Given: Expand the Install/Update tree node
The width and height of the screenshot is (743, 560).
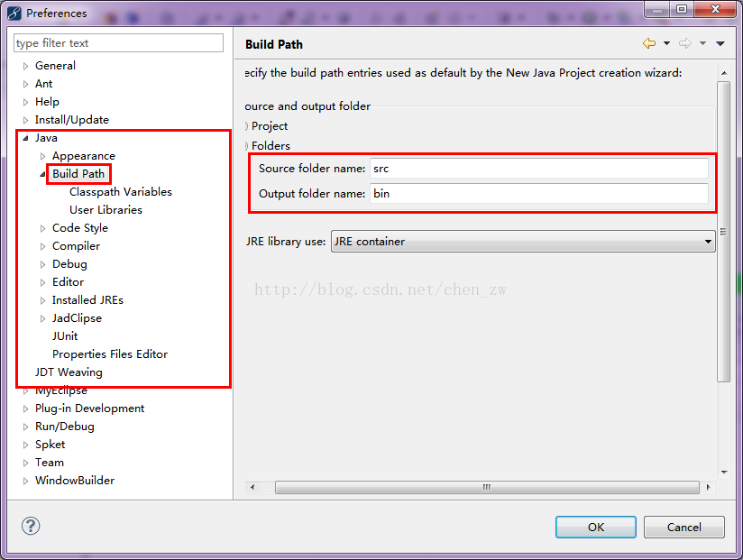Looking at the screenshot, I should pyautogui.click(x=25, y=120).
